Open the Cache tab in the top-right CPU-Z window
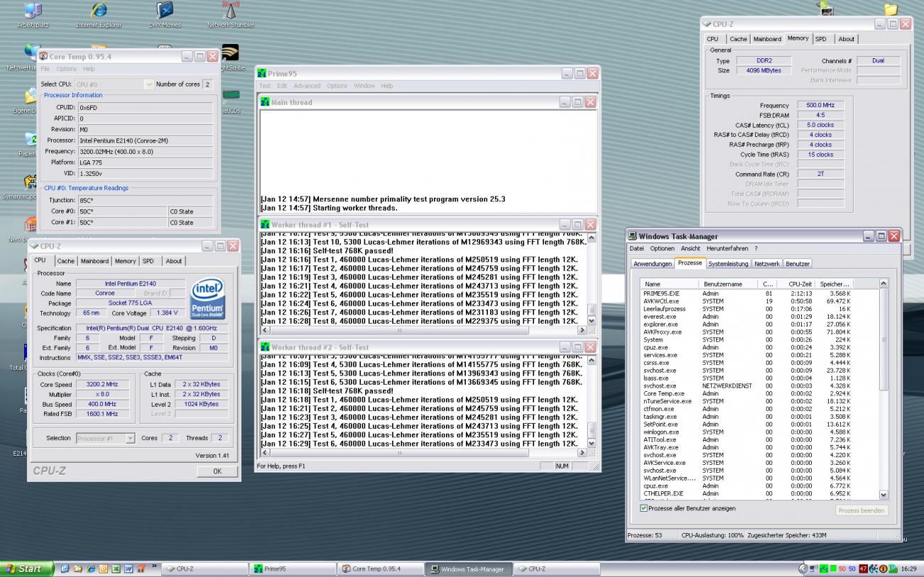The image size is (924, 577). click(738, 39)
